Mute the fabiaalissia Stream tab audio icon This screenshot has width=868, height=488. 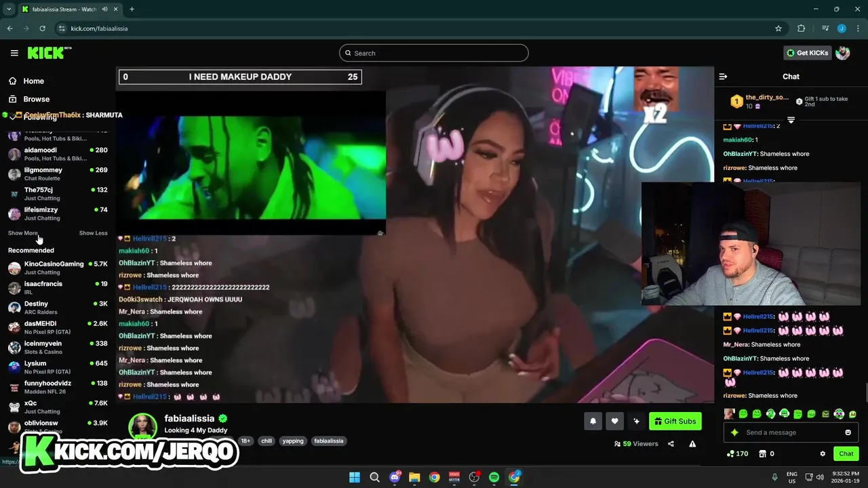(x=105, y=9)
